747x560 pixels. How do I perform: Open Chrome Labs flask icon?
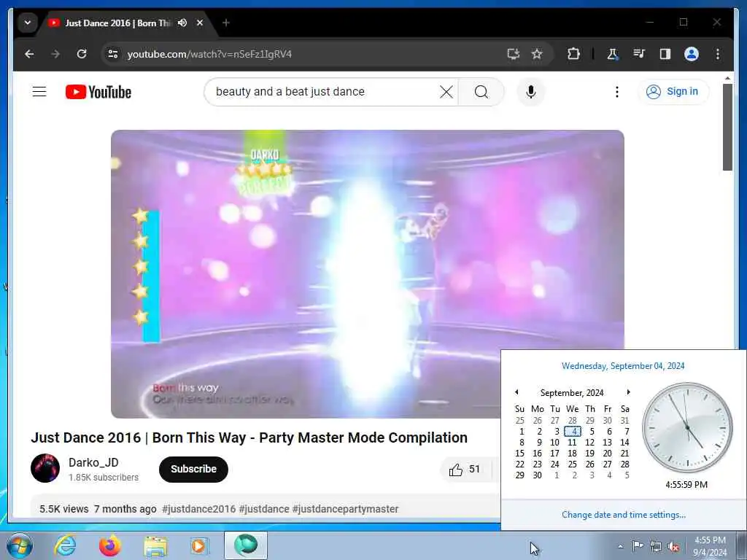click(612, 54)
